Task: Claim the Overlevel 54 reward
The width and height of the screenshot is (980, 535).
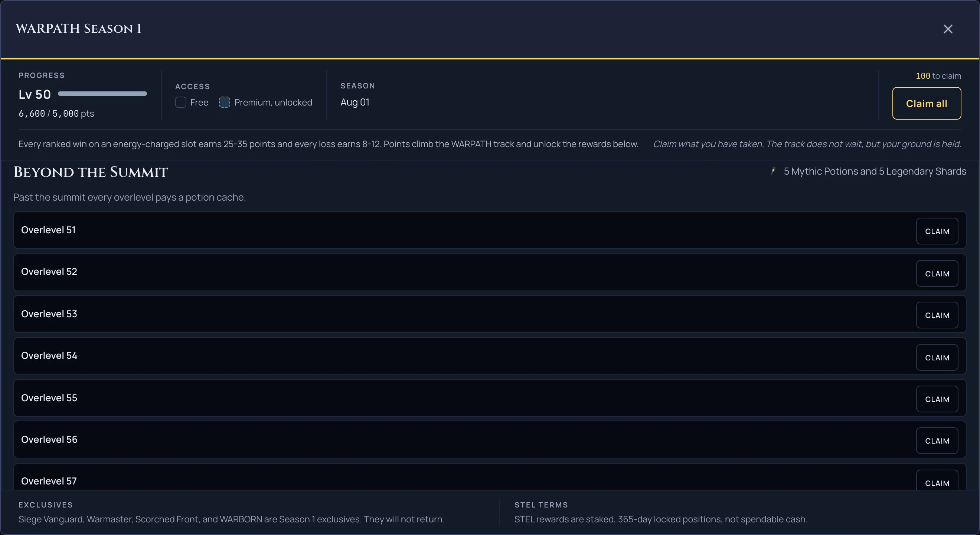Action: [937, 357]
